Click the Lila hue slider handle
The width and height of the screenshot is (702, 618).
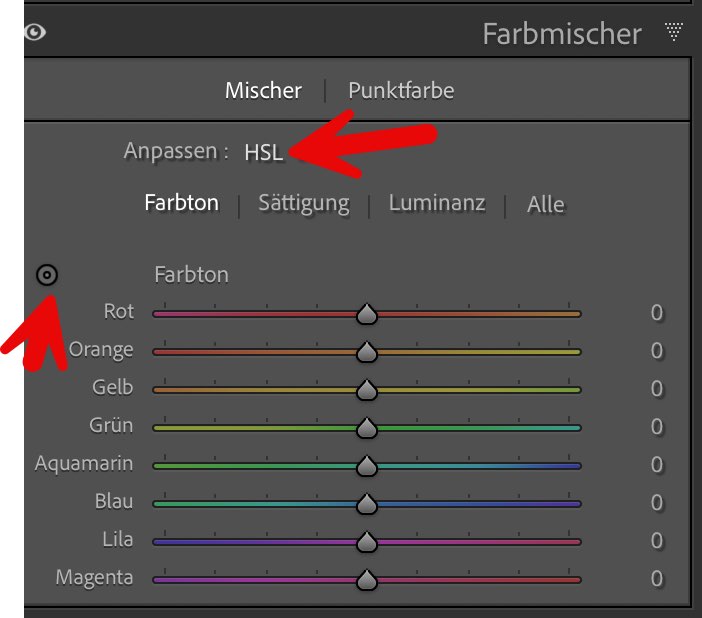[367, 542]
